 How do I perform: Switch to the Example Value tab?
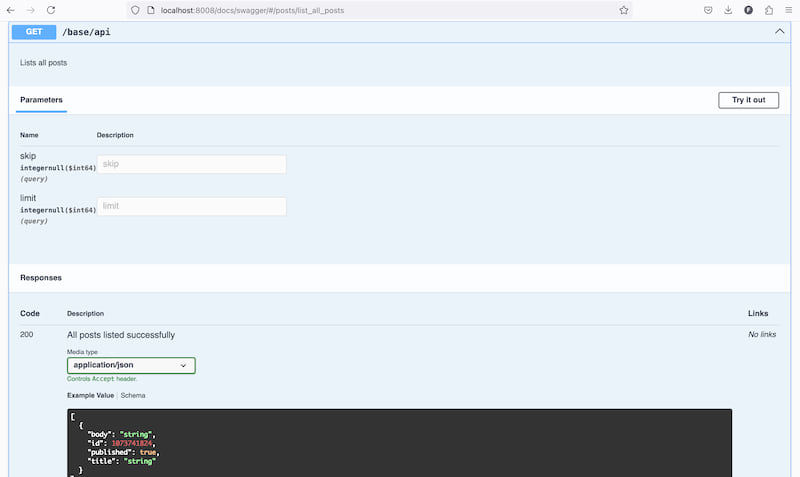(90, 395)
